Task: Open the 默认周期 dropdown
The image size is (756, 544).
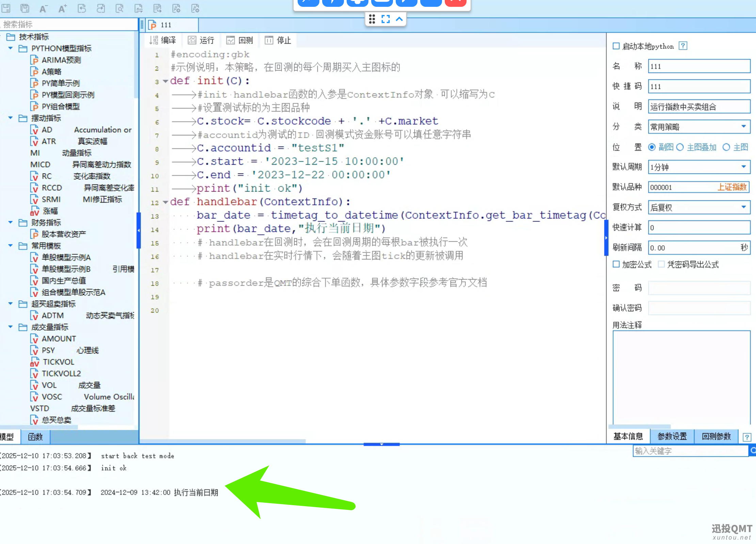Action: [743, 167]
